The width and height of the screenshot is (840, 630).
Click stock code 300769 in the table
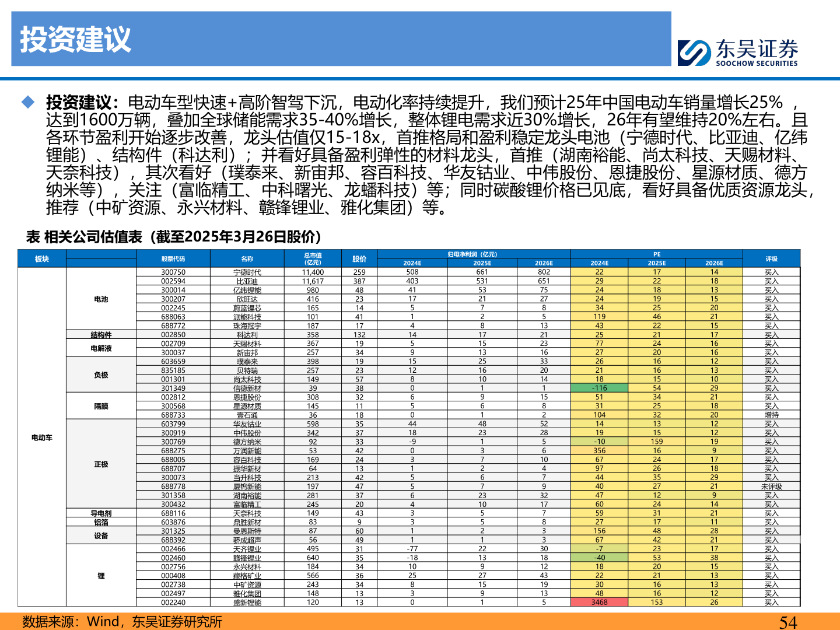tap(173, 442)
